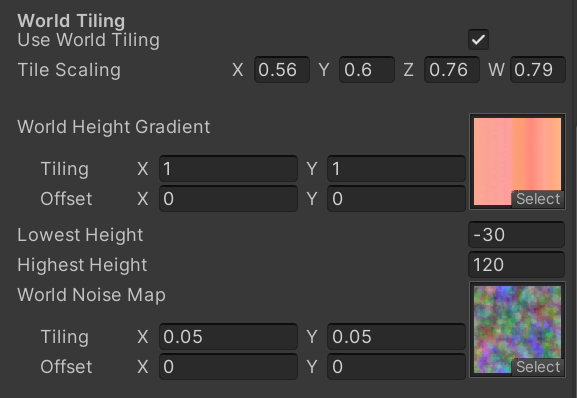The width and height of the screenshot is (577, 398).
Task: Click Select on World Height Gradient texture
Action: (538, 199)
